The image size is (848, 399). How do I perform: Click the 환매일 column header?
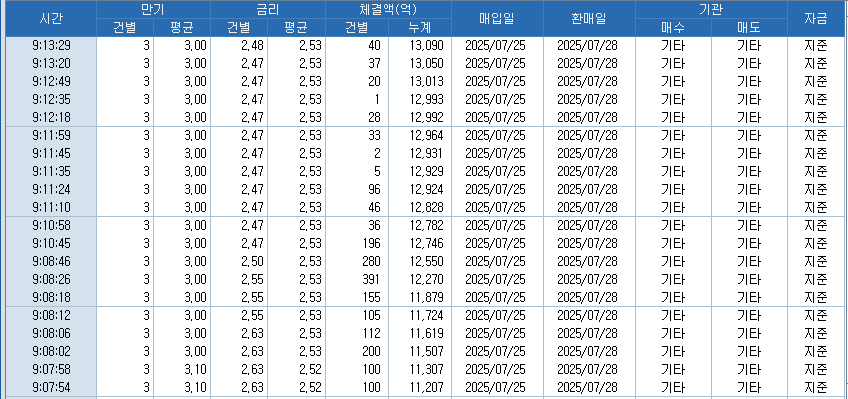(589, 19)
